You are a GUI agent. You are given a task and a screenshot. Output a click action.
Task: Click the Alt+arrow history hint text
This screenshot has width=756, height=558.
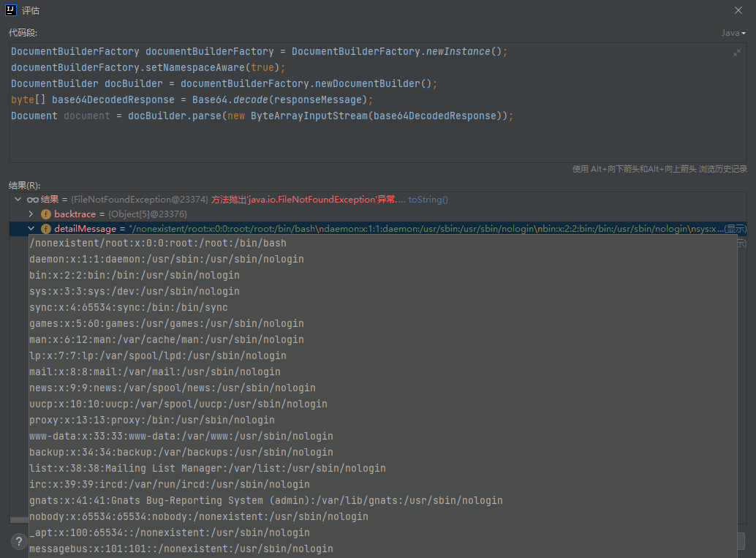(x=659, y=169)
